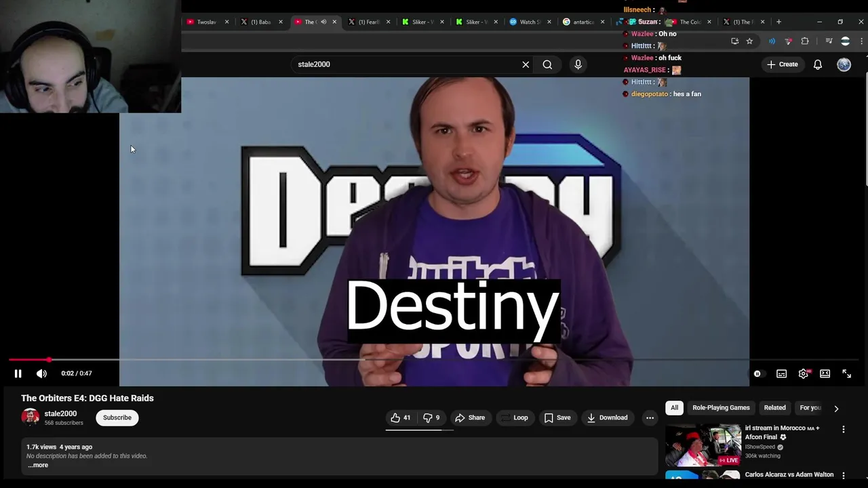Enable Loop for this video
This screenshot has width=868, height=488.
pyautogui.click(x=514, y=418)
